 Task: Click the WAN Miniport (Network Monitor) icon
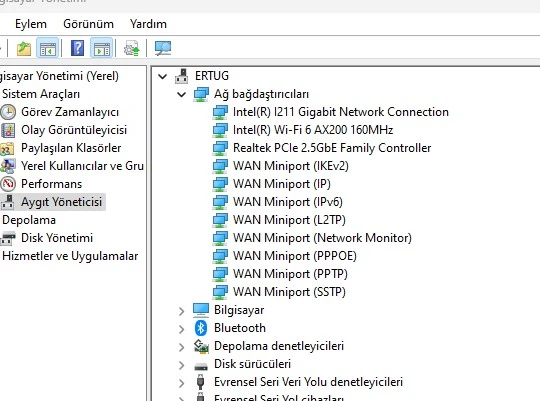click(220, 238)
